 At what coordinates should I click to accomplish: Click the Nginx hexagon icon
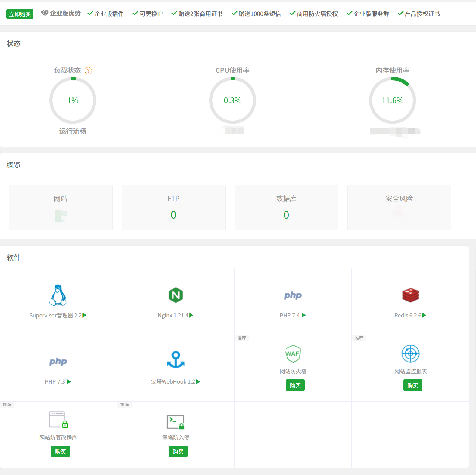tap(176, 295)
